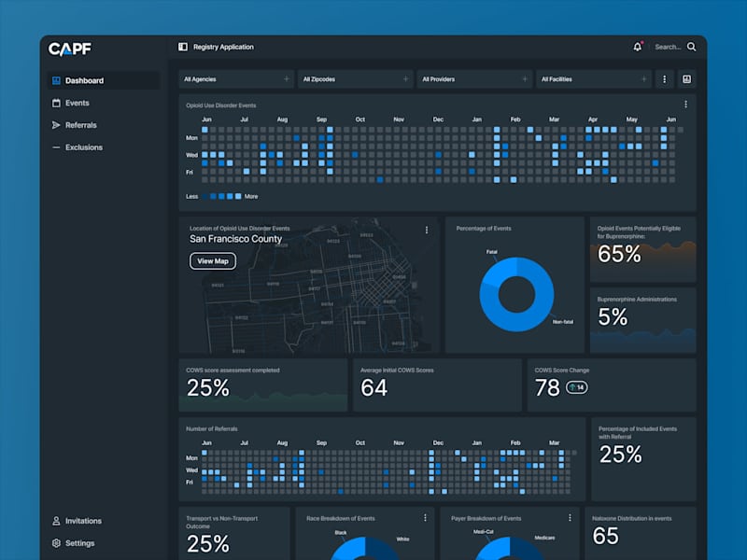Click the search magnifier icon
747x560 pixels.
(x=691, y=47)
